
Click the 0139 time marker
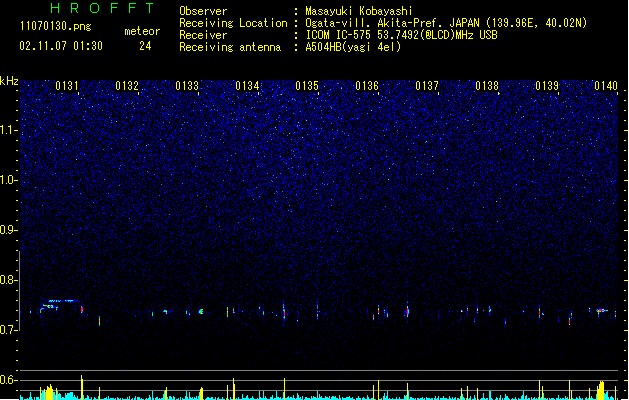click(547, 86)
